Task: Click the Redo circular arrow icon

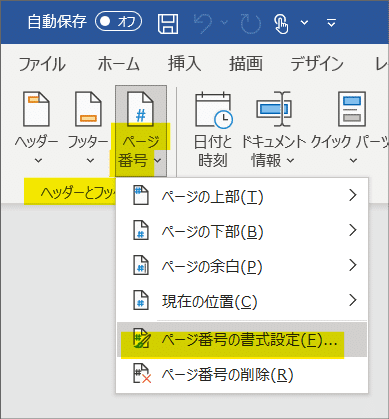Action: [x=250, y=24]
